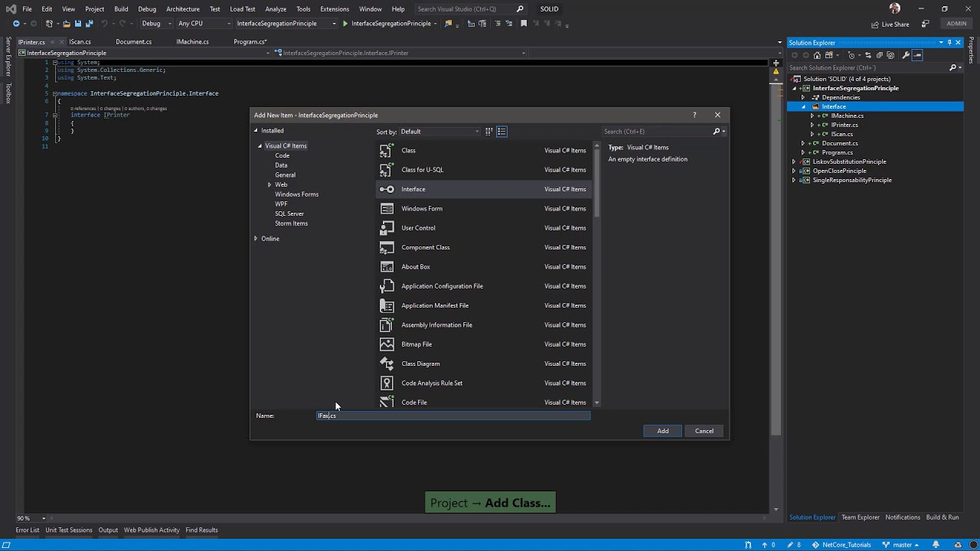Select the Class Diagram template icon
This screenshot has width=980, height=551.
[387, 364]
